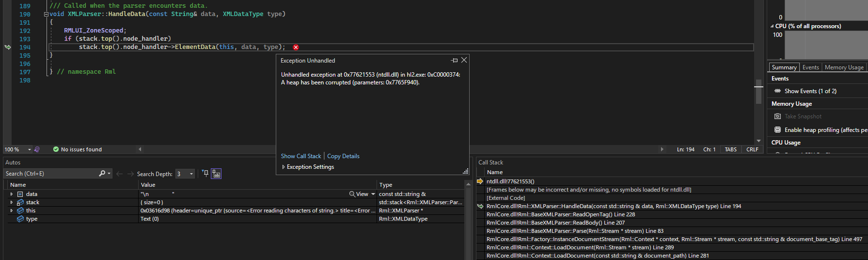Open the View visualizer dropdown arrow

click(x=373, y=194)
